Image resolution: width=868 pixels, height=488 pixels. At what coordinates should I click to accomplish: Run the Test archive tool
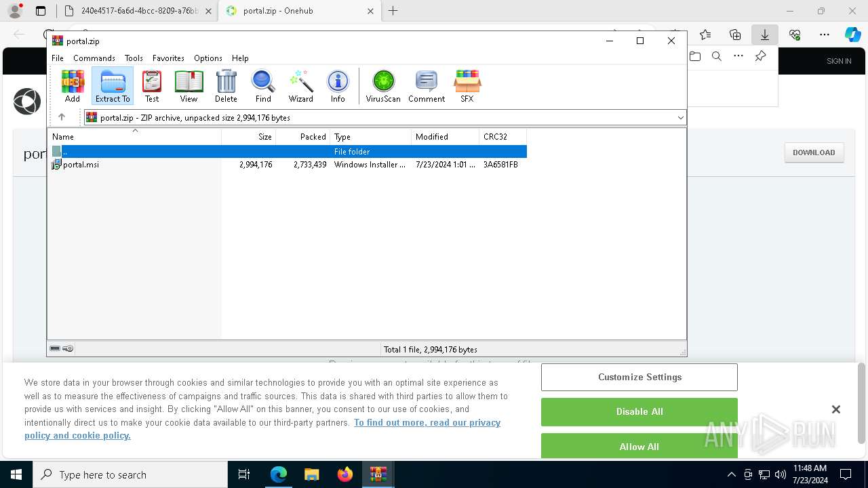coord(152,86)
